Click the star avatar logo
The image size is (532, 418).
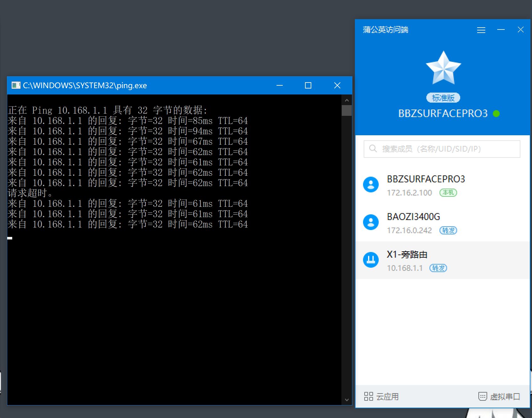pos(443,68)
